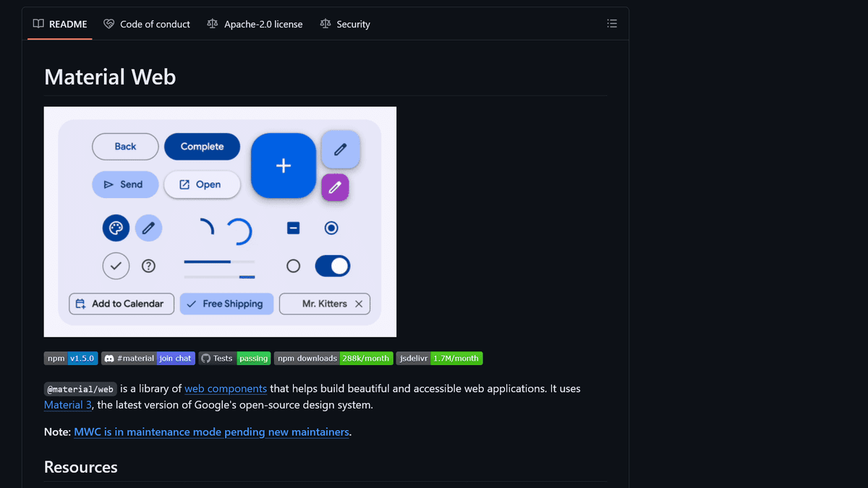Open the Security tab

[345, 24]
